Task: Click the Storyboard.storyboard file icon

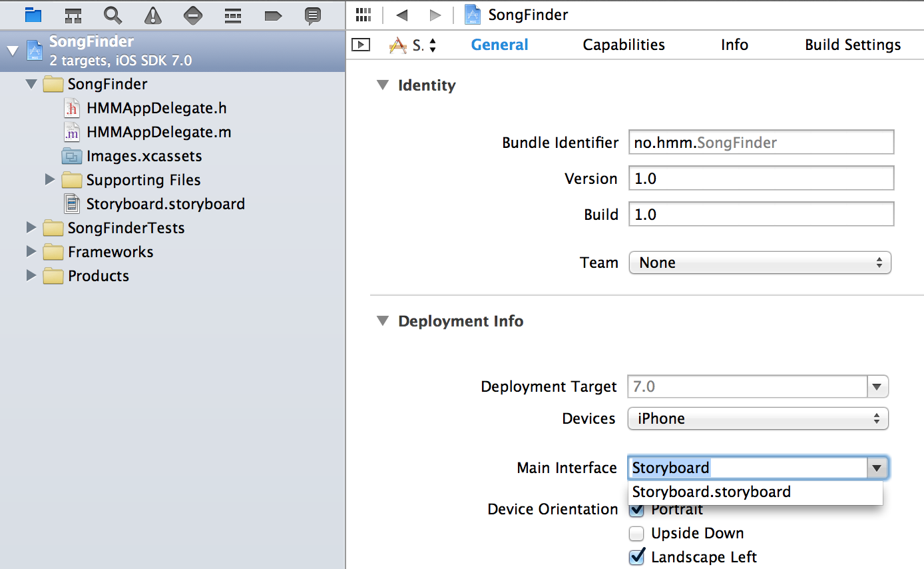Action: (x=71, y=204)
